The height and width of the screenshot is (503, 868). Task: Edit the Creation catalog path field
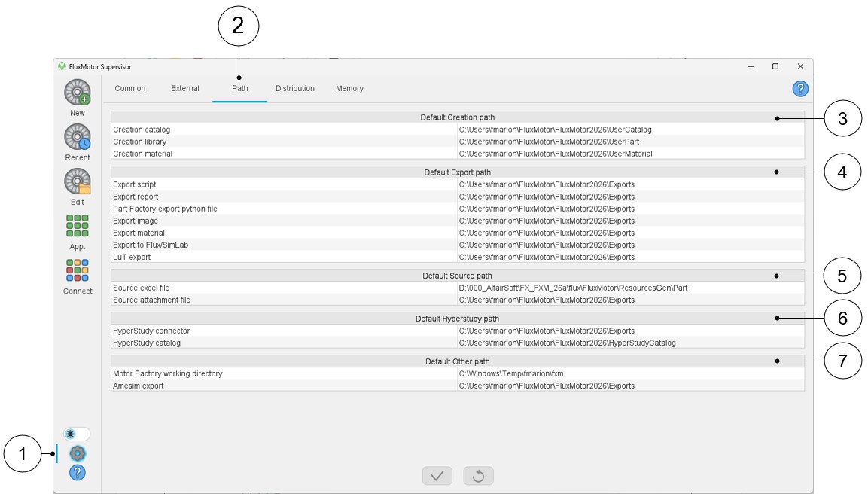tap(631, 130)
